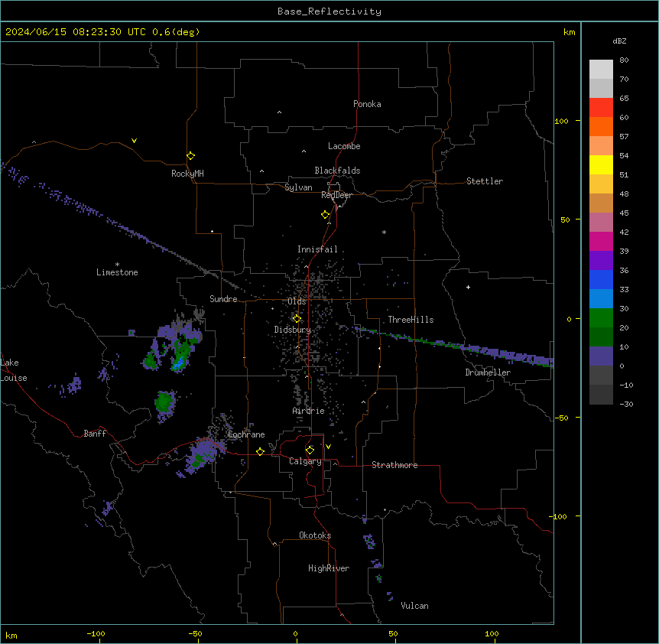Click the Vulcan town label
Screen dimensions: 659x644
(x=414, y=606)
